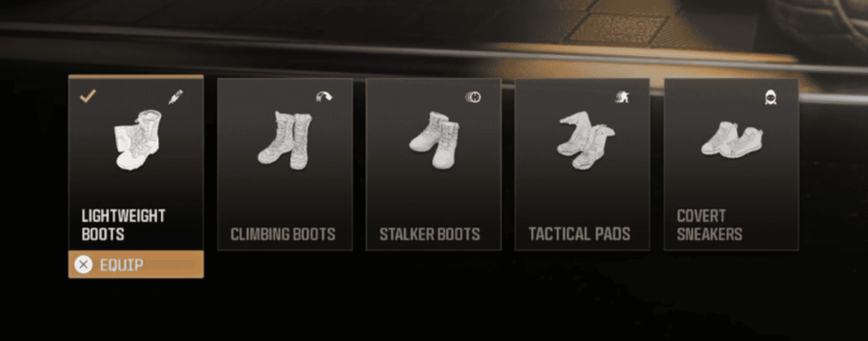Select the Covert Sneakers shoe image
Screen dimensions: 868x341
pos(732,140)
